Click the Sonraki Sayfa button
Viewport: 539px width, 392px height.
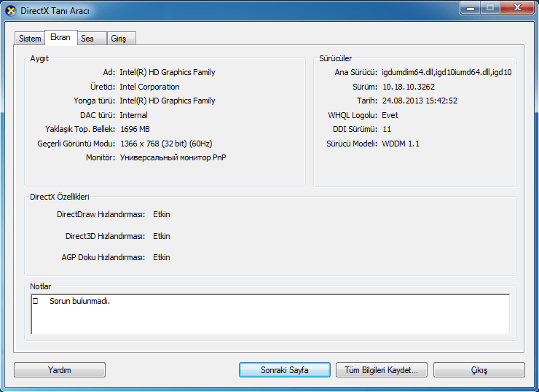tap(285, 370)
